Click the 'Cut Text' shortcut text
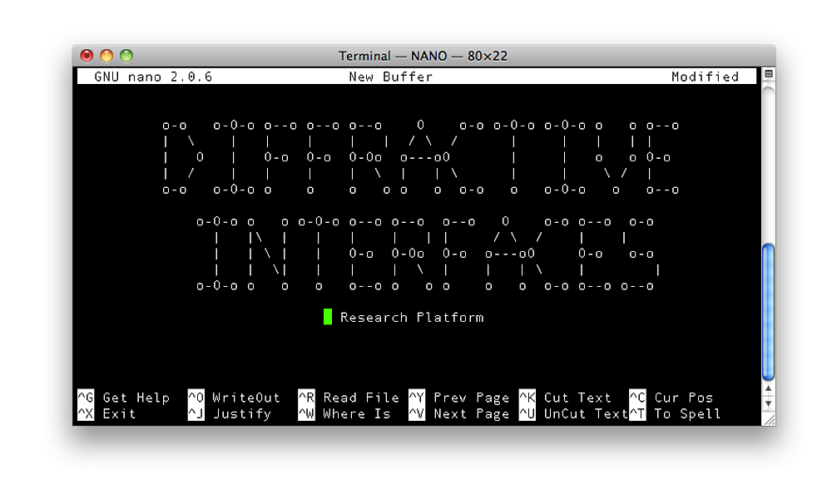The image size is (832, 504). (x=577, y=398)
